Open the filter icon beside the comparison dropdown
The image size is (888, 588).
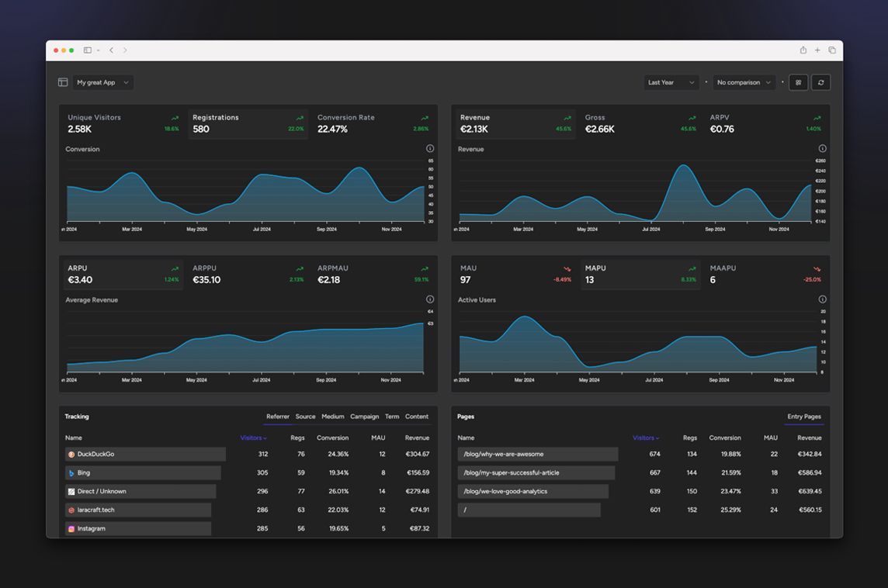coord(798,82)
